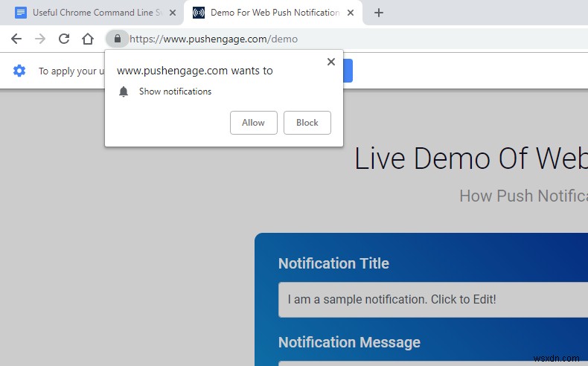Click the address bar URL

[214, 39]
